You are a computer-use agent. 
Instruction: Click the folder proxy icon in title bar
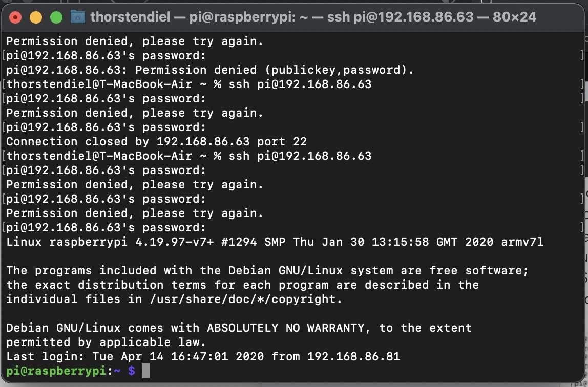[77, 17]
